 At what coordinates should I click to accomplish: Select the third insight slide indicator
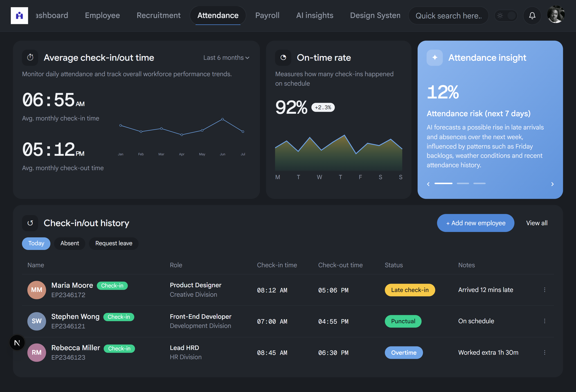pos(479,183)
